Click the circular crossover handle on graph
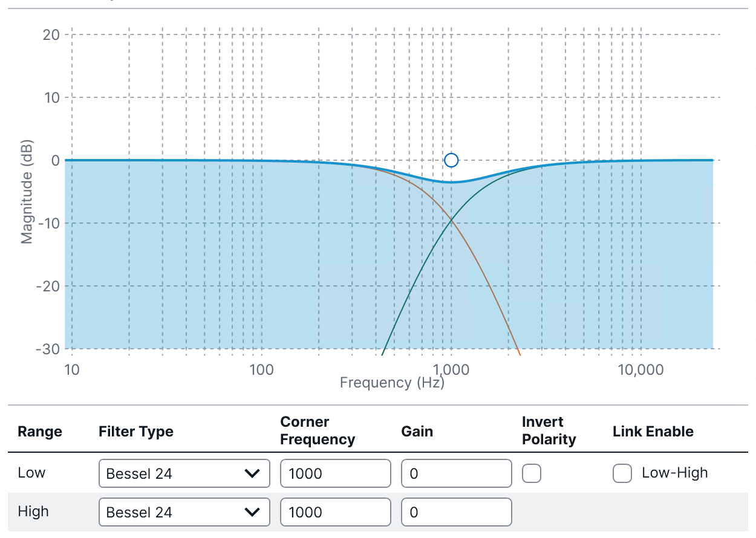 pos(451,160)
